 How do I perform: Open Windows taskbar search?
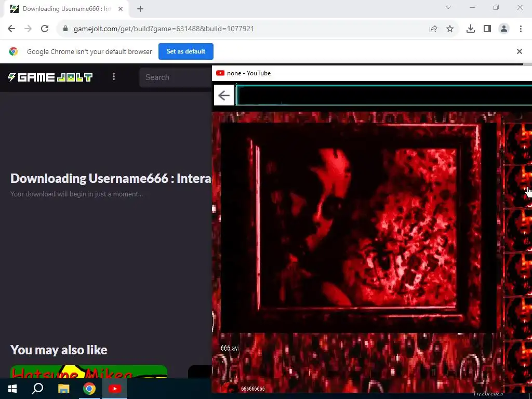pos(37,389)
